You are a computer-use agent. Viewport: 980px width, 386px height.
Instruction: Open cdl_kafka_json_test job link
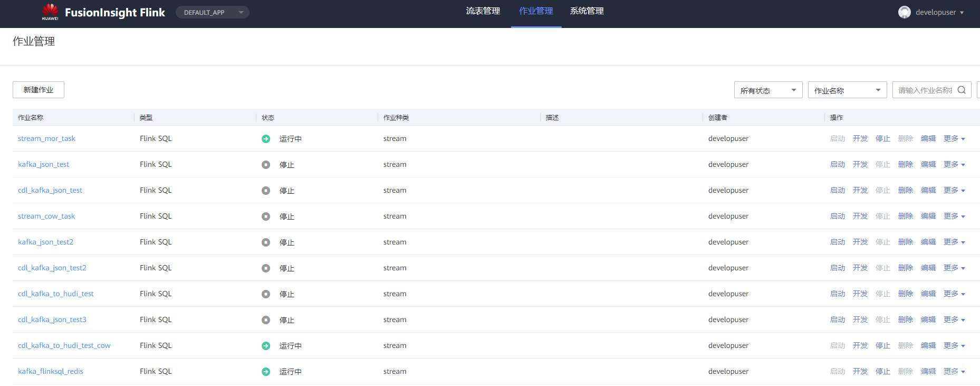click(x=50, y=190)
